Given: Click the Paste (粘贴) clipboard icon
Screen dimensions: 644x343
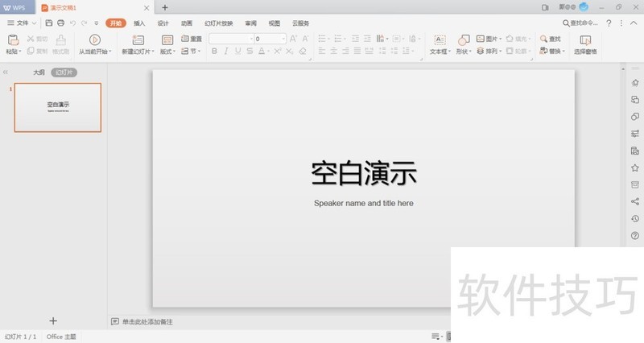Looking at the screenshot, I should click(13, 39).
